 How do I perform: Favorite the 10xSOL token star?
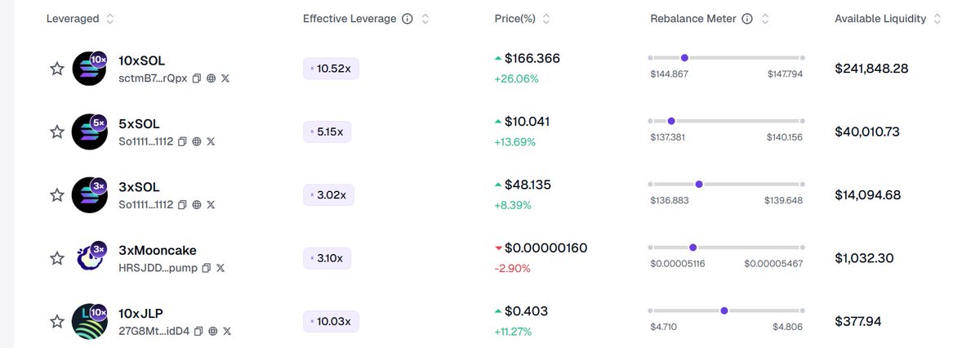tap(57, 69)
